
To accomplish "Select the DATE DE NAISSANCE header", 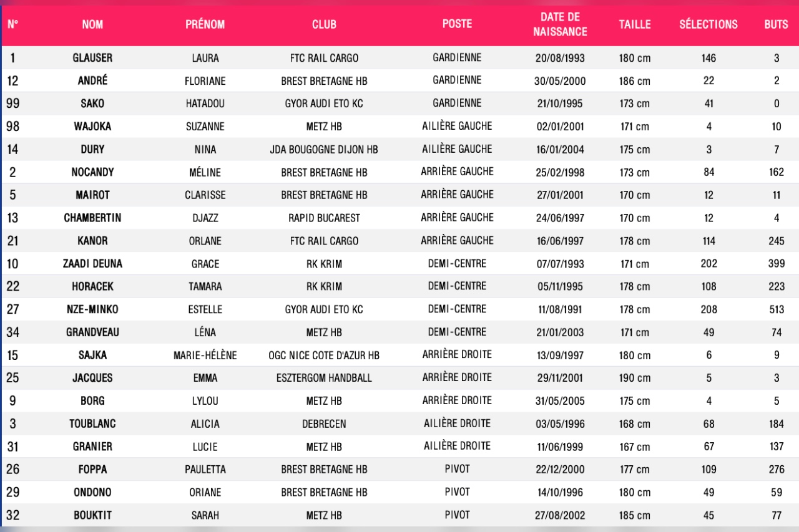I will 560,24.
